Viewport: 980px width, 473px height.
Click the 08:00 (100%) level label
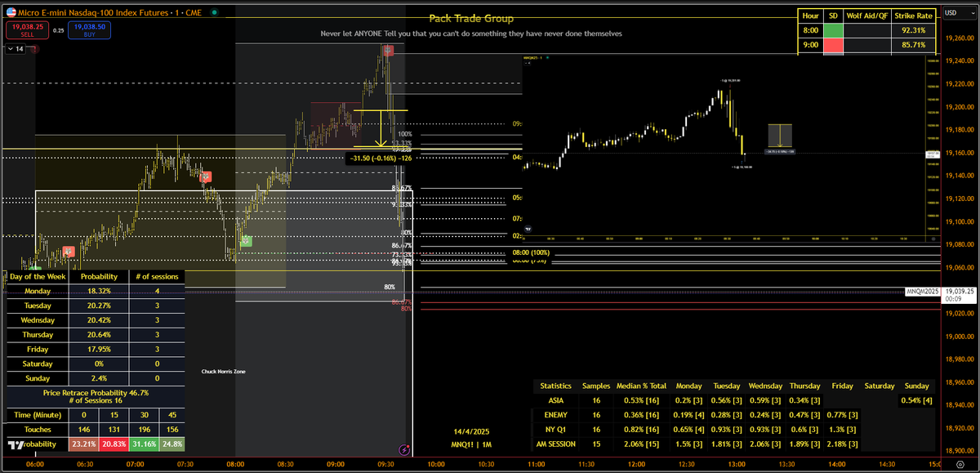(532, 252)
